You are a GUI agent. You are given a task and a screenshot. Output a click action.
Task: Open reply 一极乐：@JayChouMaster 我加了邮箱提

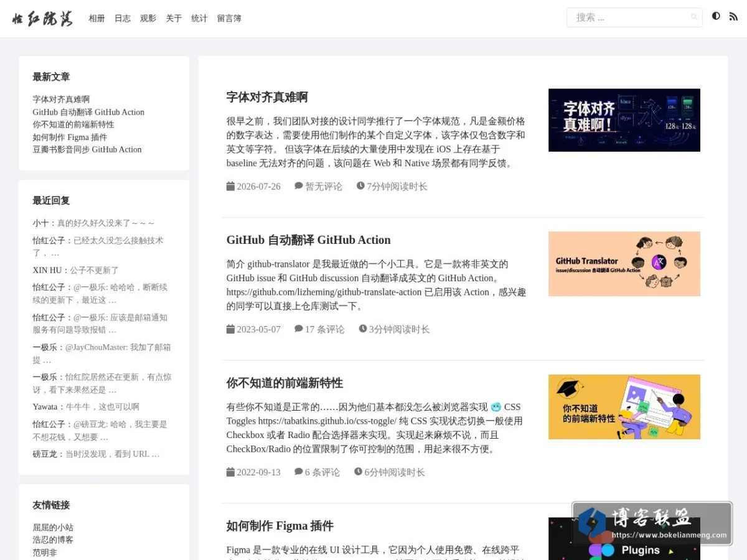[101, 353]
